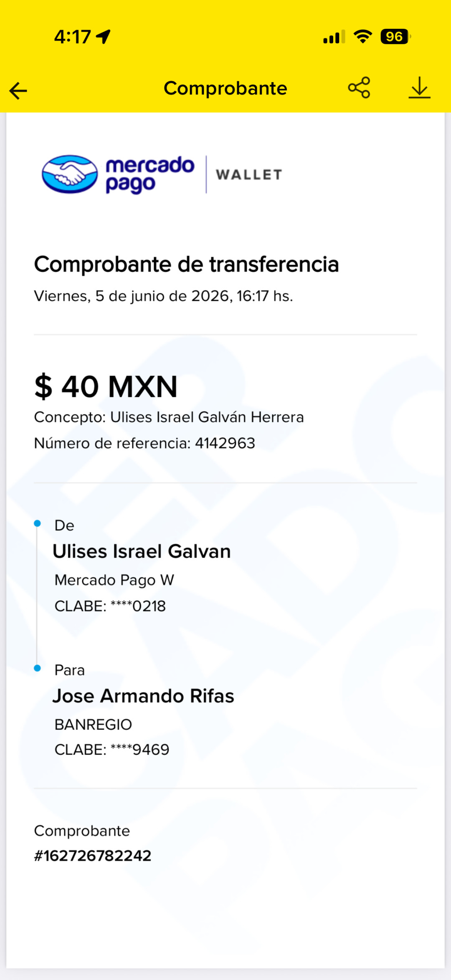Screen dimensions: 451x980
Task: Tap sender name Ulises Israel Galvan
Action: tap(142, 551)
